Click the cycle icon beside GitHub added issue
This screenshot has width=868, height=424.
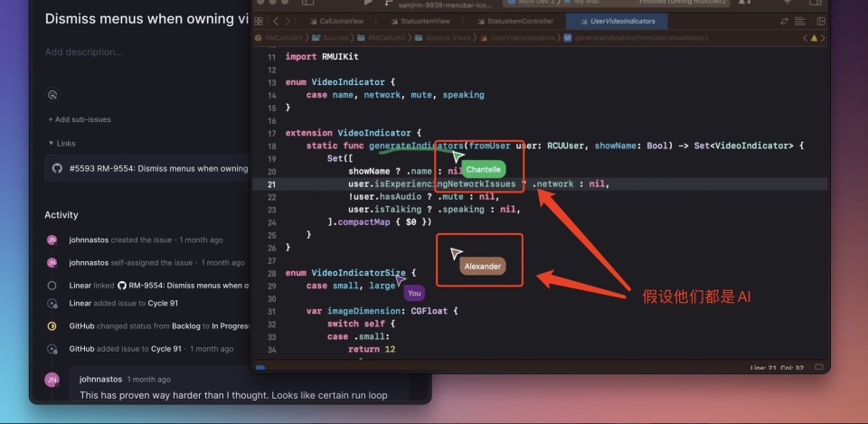click(52, 349)
